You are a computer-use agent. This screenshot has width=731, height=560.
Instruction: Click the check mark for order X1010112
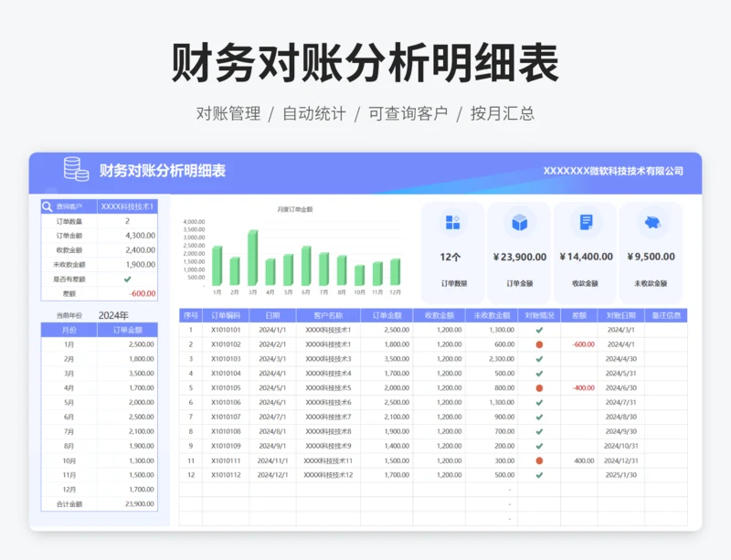539,475
